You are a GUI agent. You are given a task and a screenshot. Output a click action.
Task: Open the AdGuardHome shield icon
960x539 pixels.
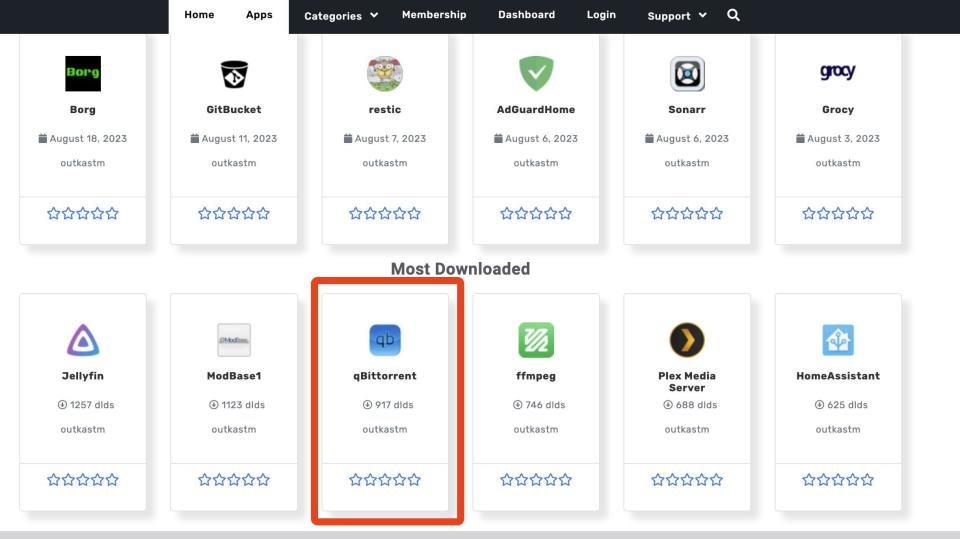536,74
